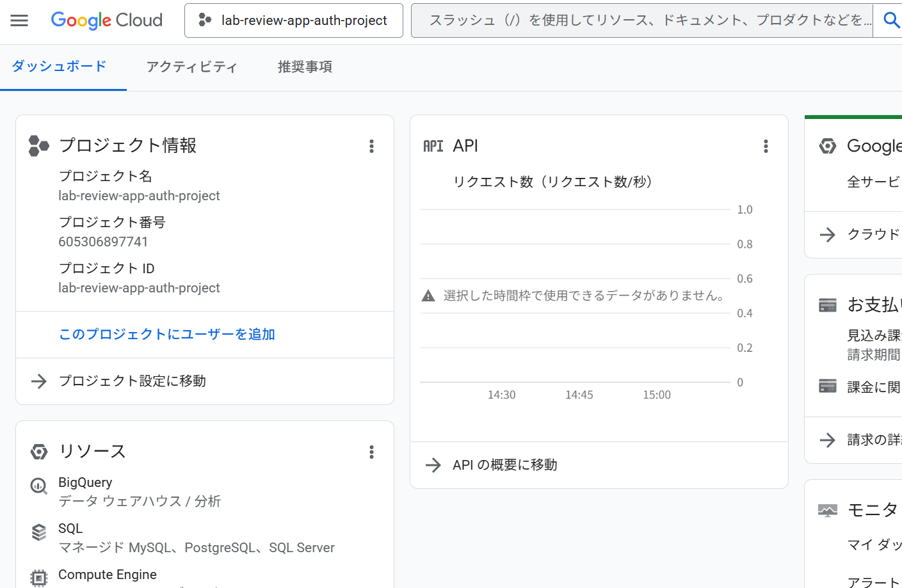This screenshot has width=902, height=588.
Task: Open the Compute Engine resource link
Action: (108, 575)
